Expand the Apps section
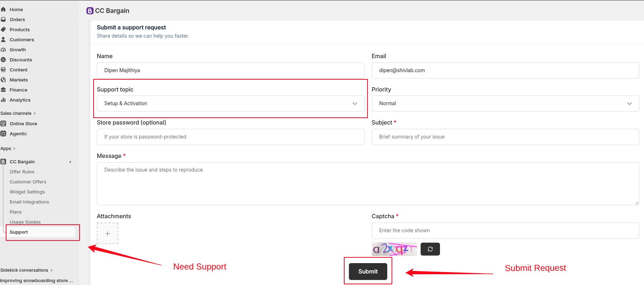 8,149
